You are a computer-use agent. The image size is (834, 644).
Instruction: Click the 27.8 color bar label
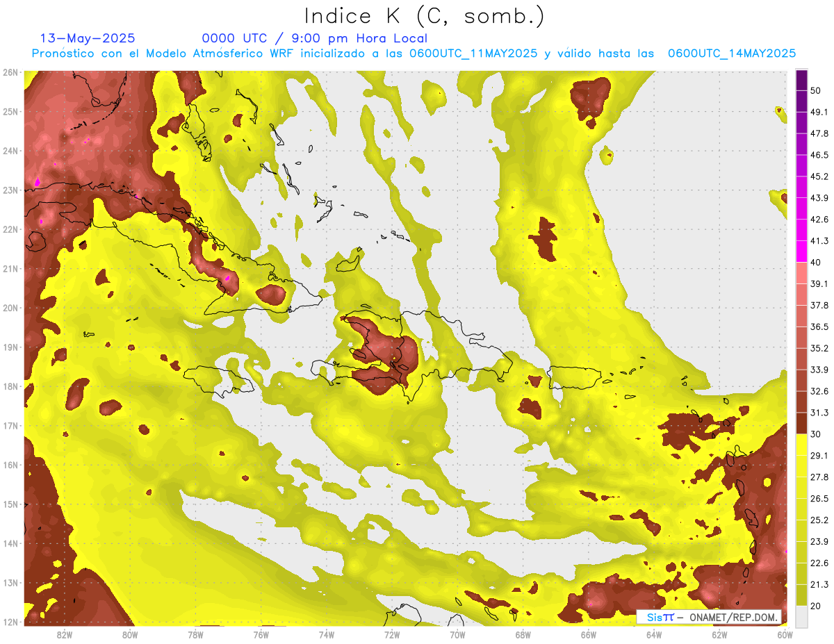click(x=820, y=477)
